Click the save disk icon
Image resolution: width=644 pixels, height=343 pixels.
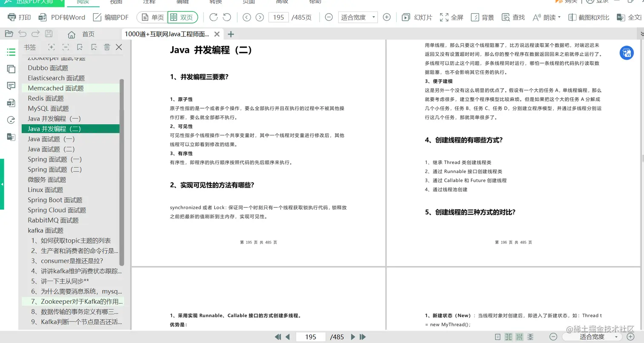49,34
